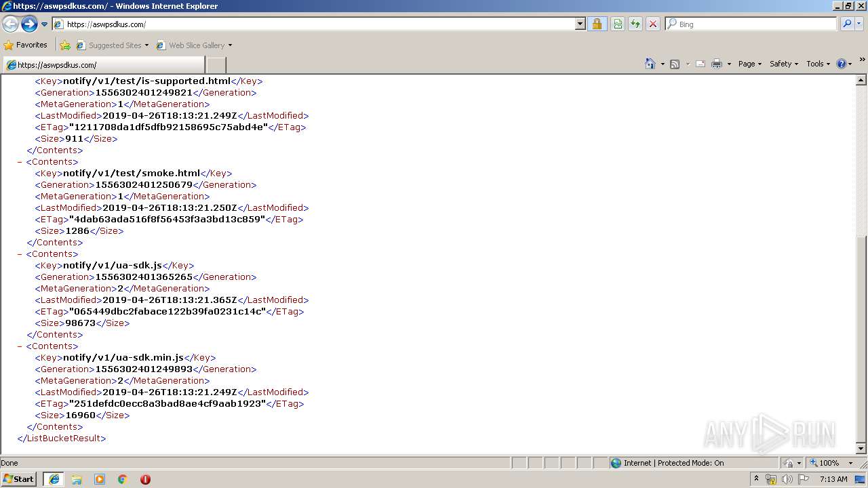
Task: Click the volume speaker tray icon
Action: [787, 479]
